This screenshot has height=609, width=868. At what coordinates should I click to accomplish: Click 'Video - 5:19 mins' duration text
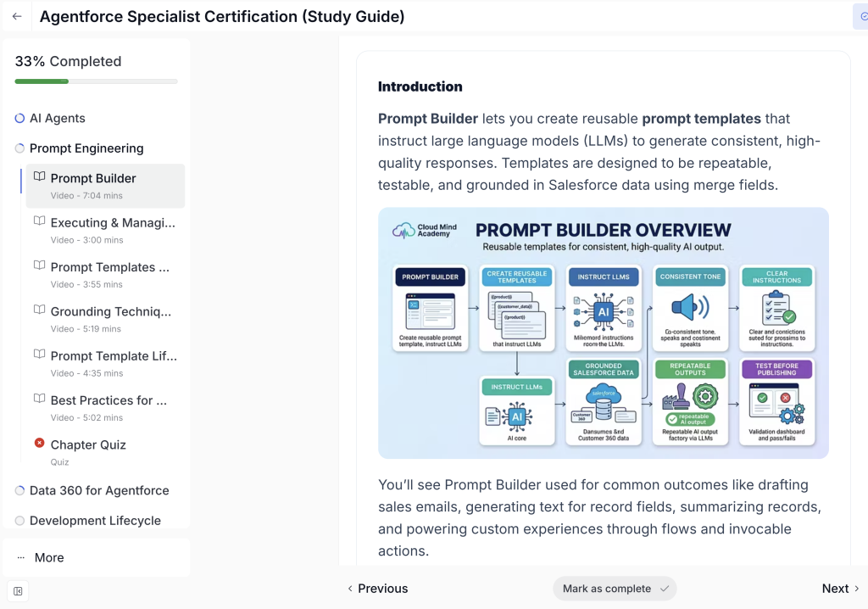pos(86,328)
